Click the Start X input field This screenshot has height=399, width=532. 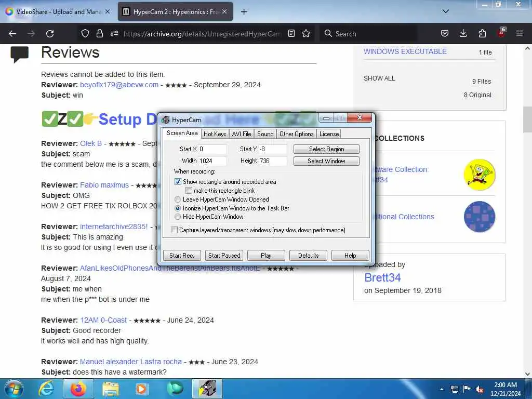pyautogui.click(x=212, y=149)
